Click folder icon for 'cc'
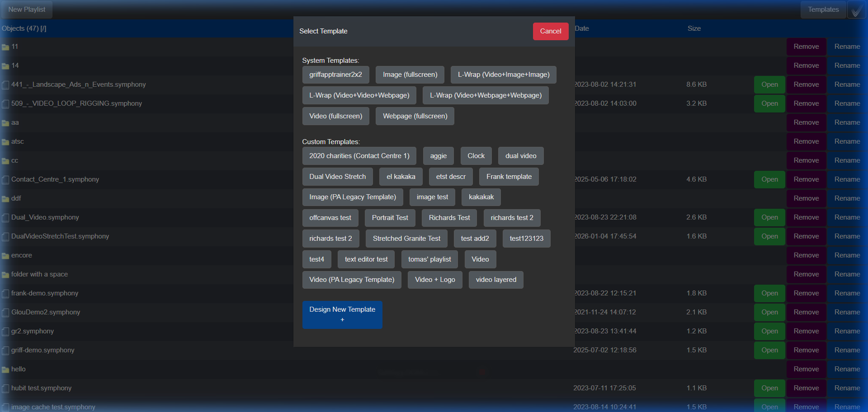868x412 pixels. click(5, 161)
